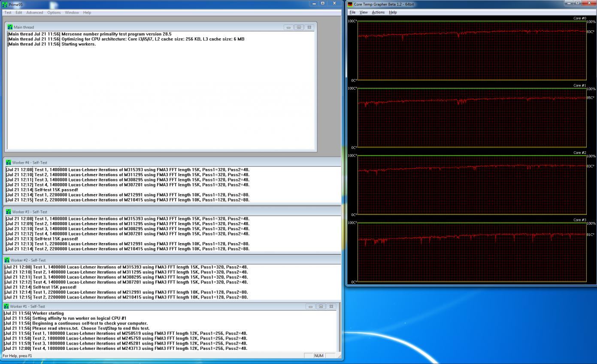The height and width of the screenshot is (364, 597).
Task: Click the 'Optimizing for CPU architecture' line
Action: point(126,39)
